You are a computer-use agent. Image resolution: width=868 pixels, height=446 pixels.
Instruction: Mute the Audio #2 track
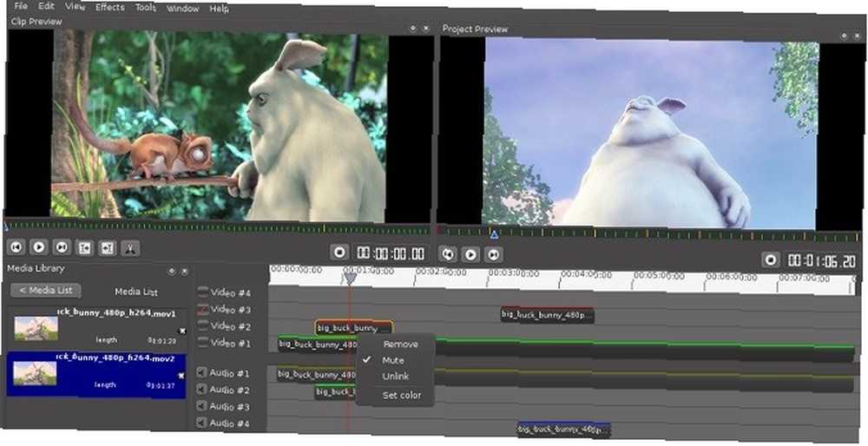tap(202, 390)
